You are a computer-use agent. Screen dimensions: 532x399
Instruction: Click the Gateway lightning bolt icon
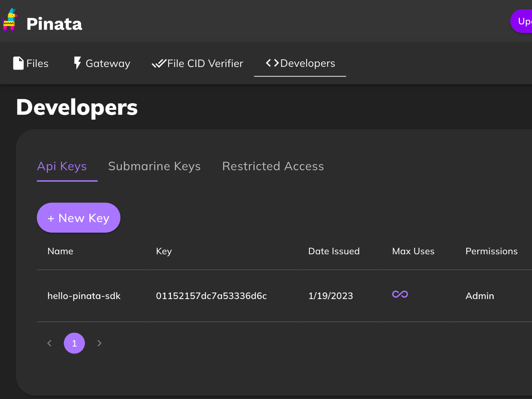[x=78, y=63]
